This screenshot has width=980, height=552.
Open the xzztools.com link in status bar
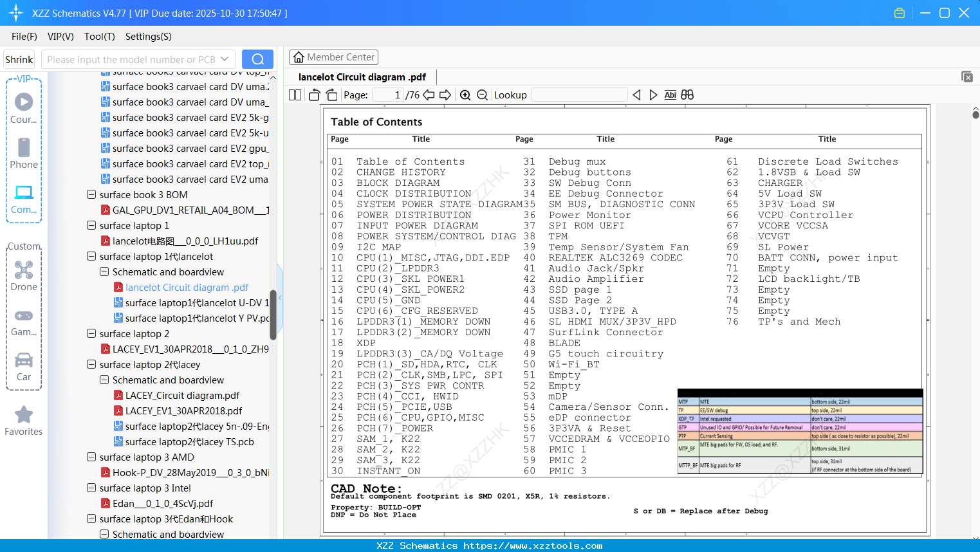point(533,546)
